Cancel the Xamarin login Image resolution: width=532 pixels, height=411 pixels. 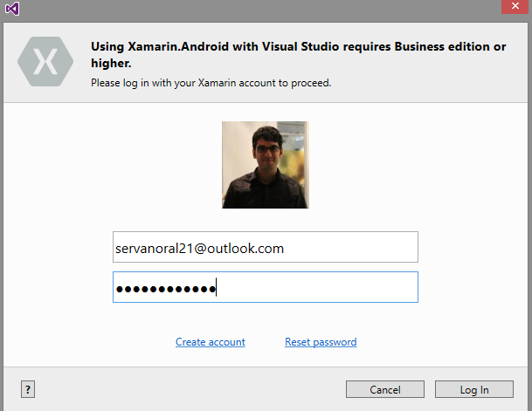385,389
